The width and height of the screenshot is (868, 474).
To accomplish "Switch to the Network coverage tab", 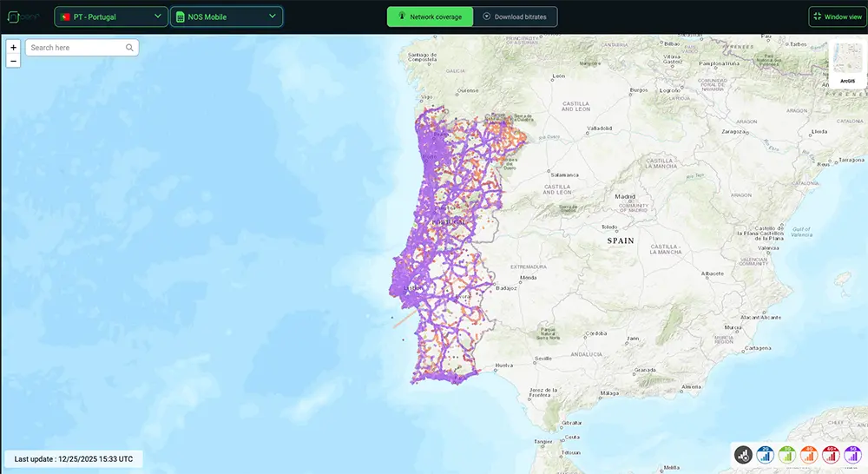I will click(x=431, y=16).
